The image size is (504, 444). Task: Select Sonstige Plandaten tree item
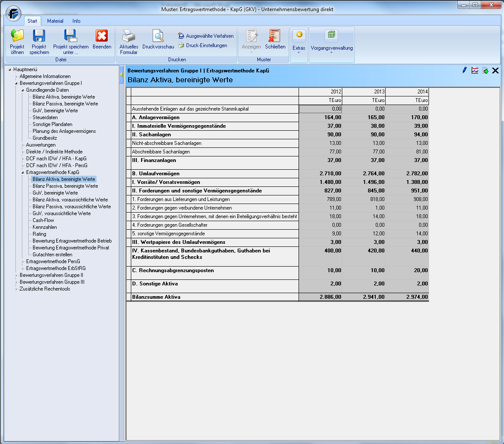(x=52, y=124)
